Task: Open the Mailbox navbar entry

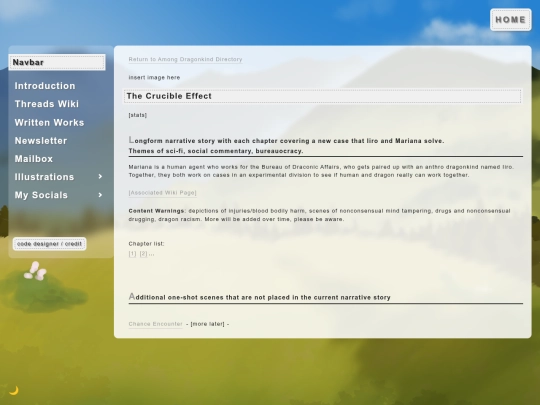Action: point(34,159)
